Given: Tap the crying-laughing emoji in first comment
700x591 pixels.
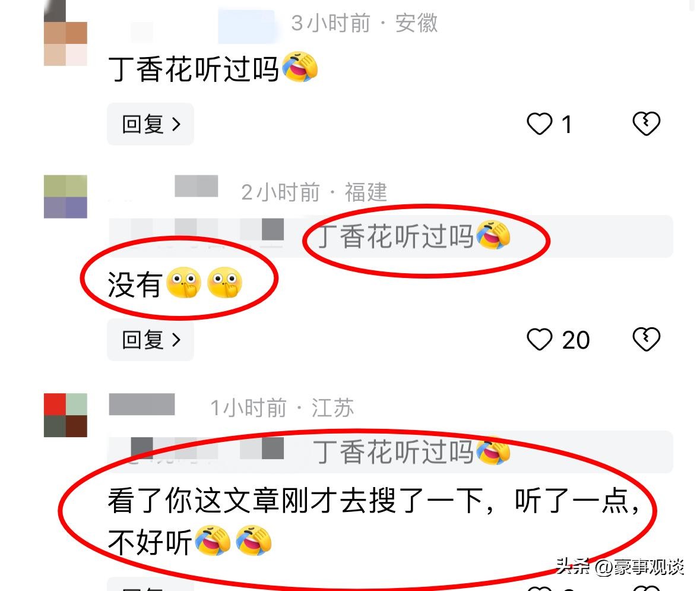Looking at the screenshot, I should [x=300, y=67].
